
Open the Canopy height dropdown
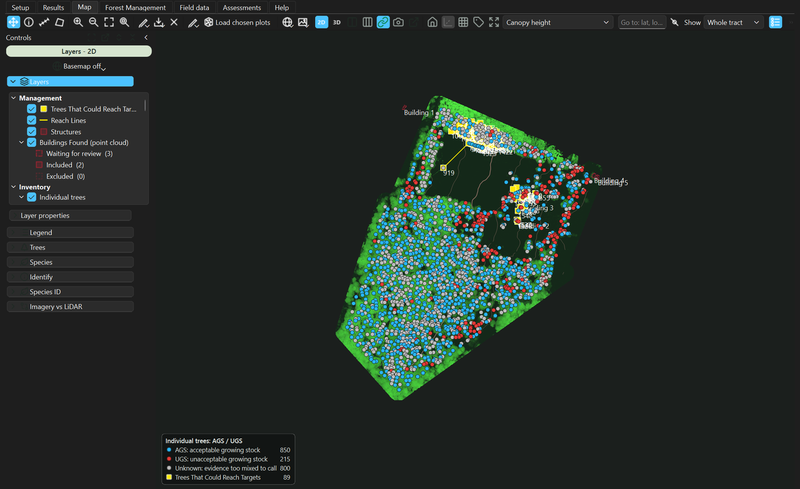pos(557,22)
